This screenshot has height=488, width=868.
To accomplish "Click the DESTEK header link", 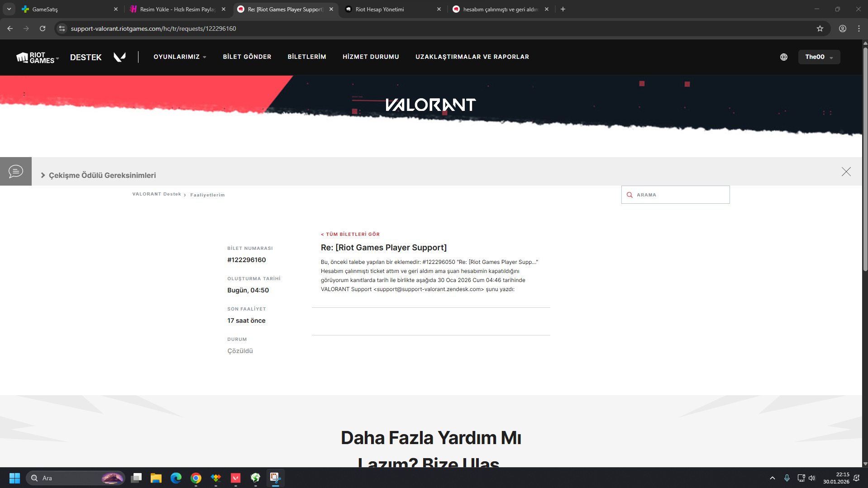I will pyautogui.click(x=86, y=57).
